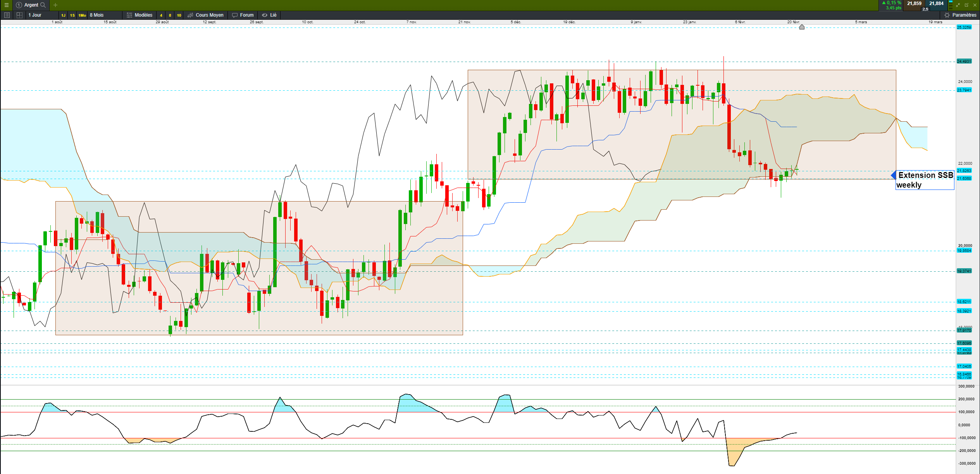This screenshot has height=474, width=980.
Task: Click the 17,9170 price level label
Action: pos(964,330)
